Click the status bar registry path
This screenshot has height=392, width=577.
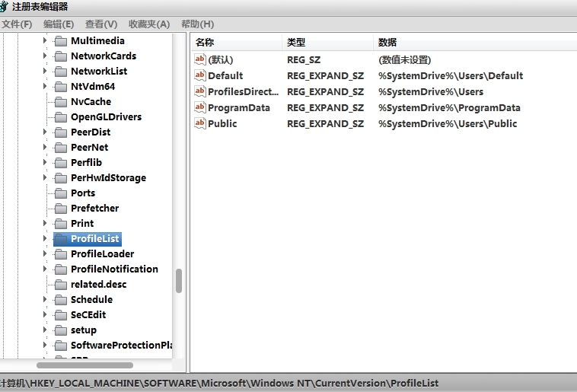tap(219, 384)
